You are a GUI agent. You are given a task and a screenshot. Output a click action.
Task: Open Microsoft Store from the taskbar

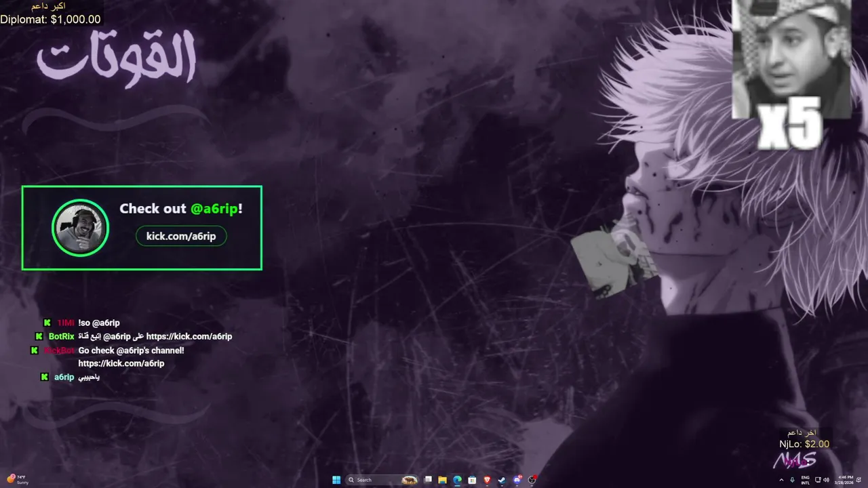[x=472, y=480]
